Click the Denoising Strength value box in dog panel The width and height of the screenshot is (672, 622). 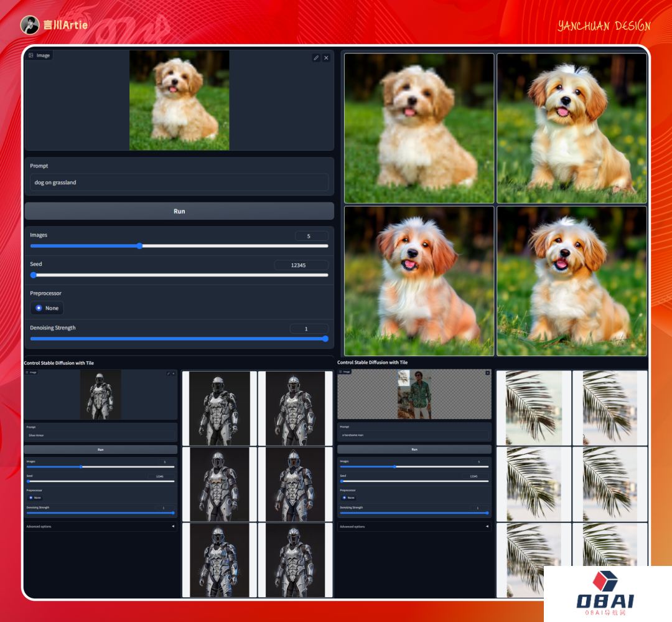(x=309, y=329)
